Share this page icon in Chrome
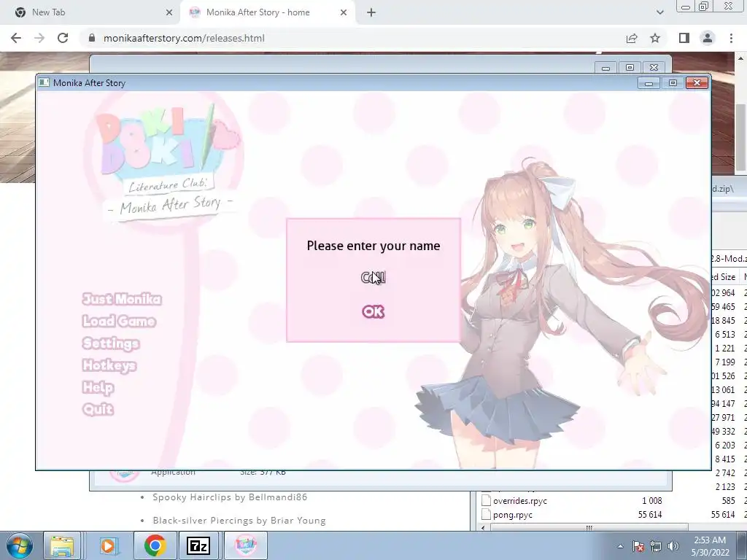The width and height of the screenshot is (747, 560). coord(632,38)
